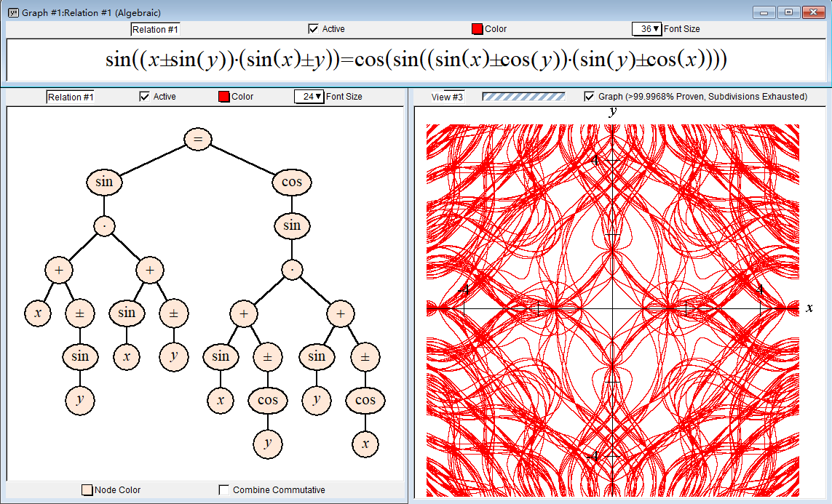
Task: Click the View #3 name field
Action: [x=447, y=97]
